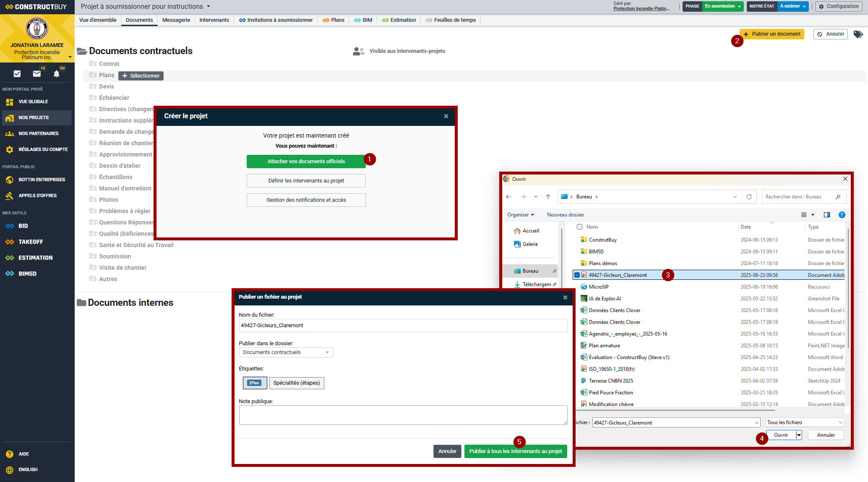Screen dimensions: 868x482
Task: Open the TAKEOFF tool in sidebar
Action: pyautogui.click(x=30, y=242)
